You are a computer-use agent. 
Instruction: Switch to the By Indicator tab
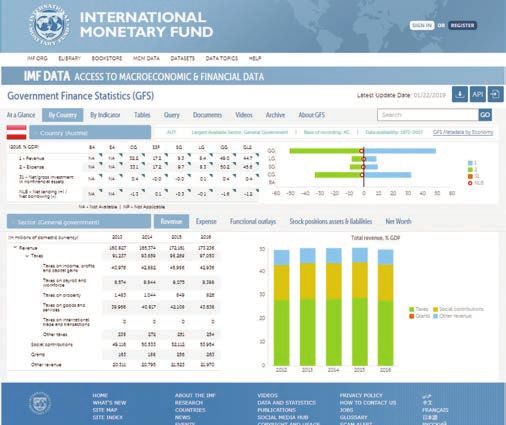coord(105,115)
